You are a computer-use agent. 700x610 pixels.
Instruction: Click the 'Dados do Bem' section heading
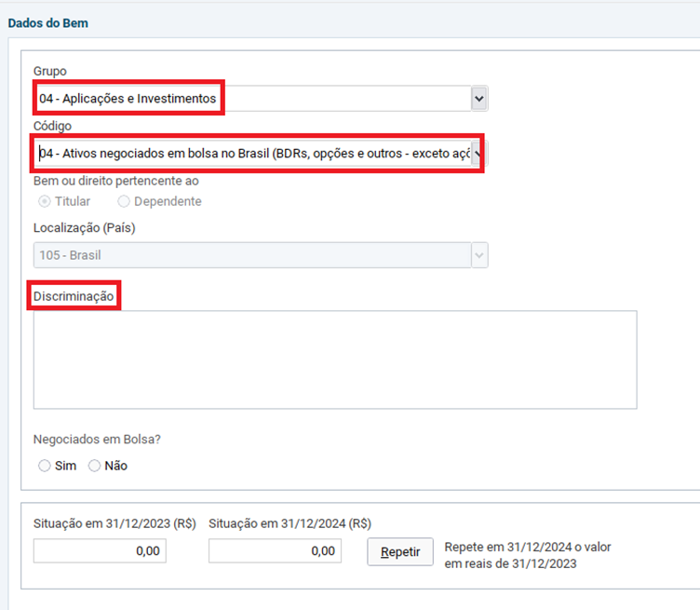(x=47, y=22)
